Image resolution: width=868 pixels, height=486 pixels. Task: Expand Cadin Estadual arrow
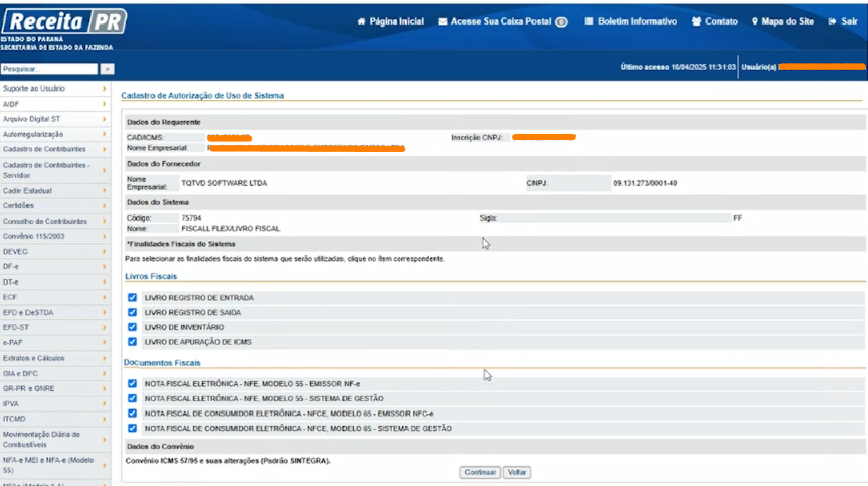coord(104,191)
